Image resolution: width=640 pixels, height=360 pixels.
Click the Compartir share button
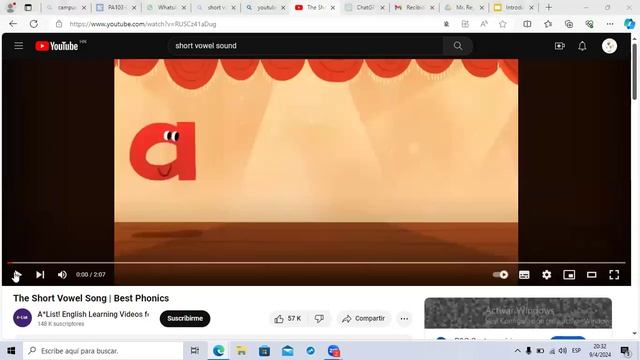click(x=363, y=319)
